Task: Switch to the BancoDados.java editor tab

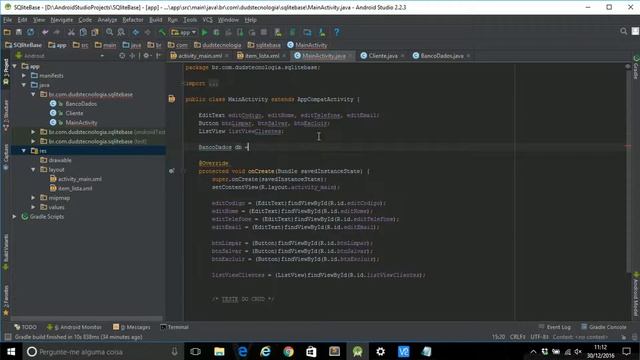Action: pos(442,56)
